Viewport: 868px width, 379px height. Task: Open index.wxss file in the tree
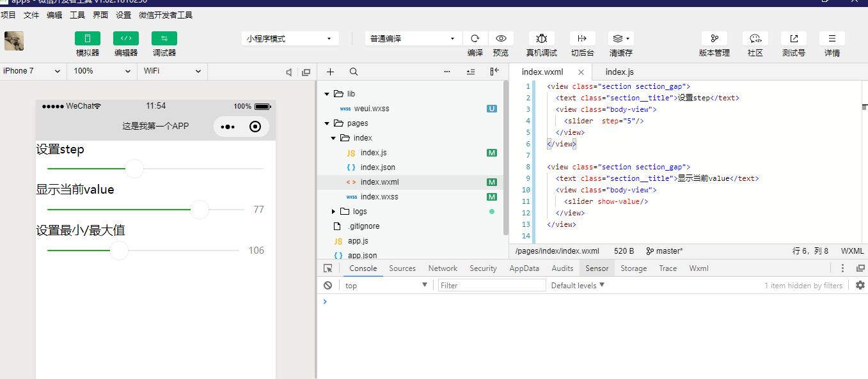click(x=379, y=197)
